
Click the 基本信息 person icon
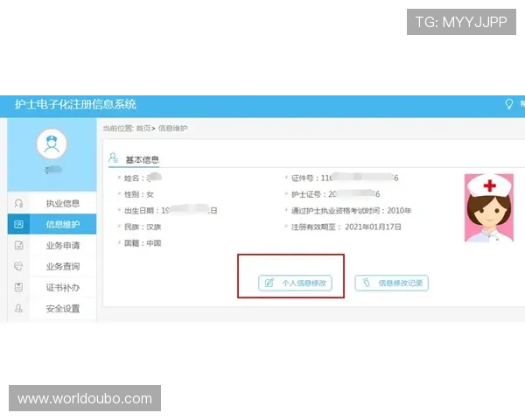114,157
